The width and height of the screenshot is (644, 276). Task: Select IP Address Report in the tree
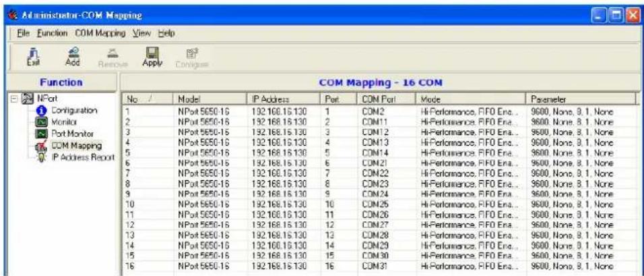tap(83, 158)
